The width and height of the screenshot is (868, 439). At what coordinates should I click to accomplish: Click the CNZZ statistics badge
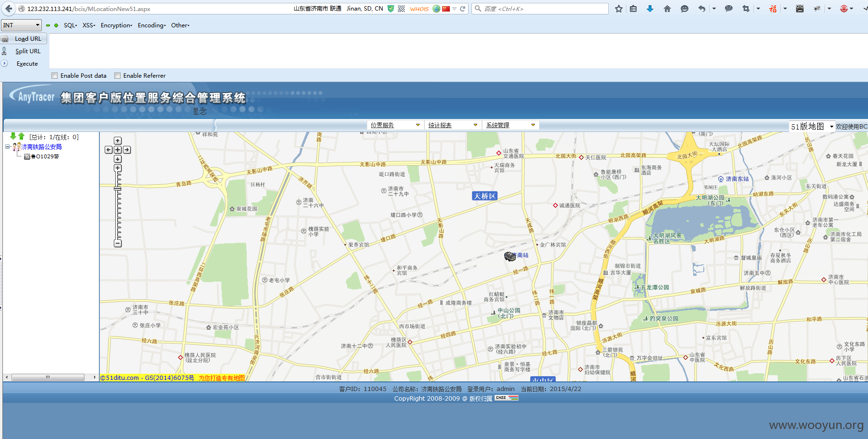506,398
